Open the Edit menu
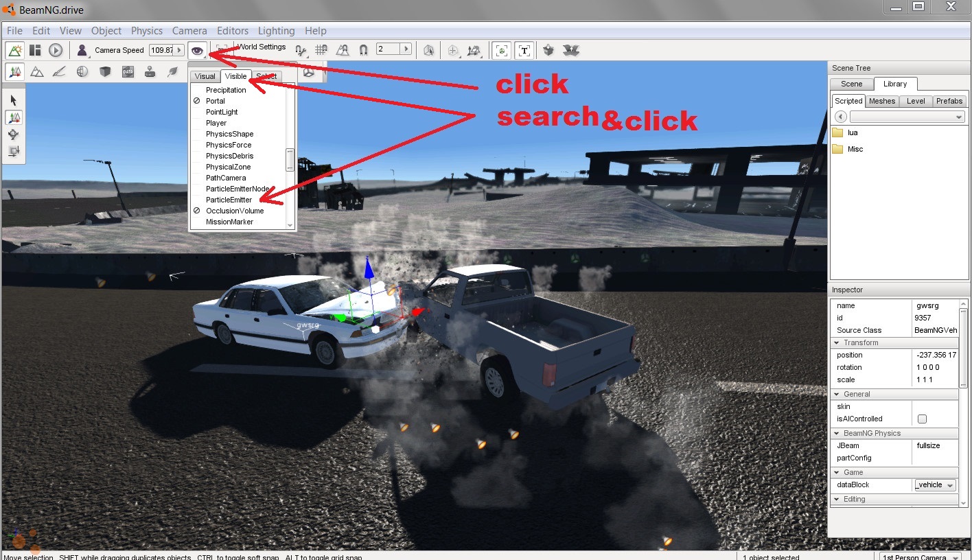The width and height of the screenshot is (972, 560). tap(41, 31)
